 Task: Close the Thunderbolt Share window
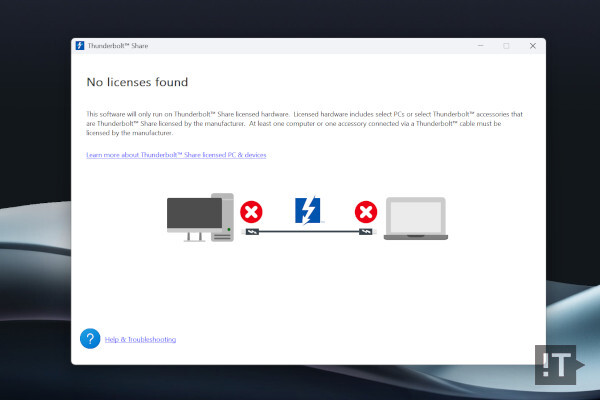point(532,46)
